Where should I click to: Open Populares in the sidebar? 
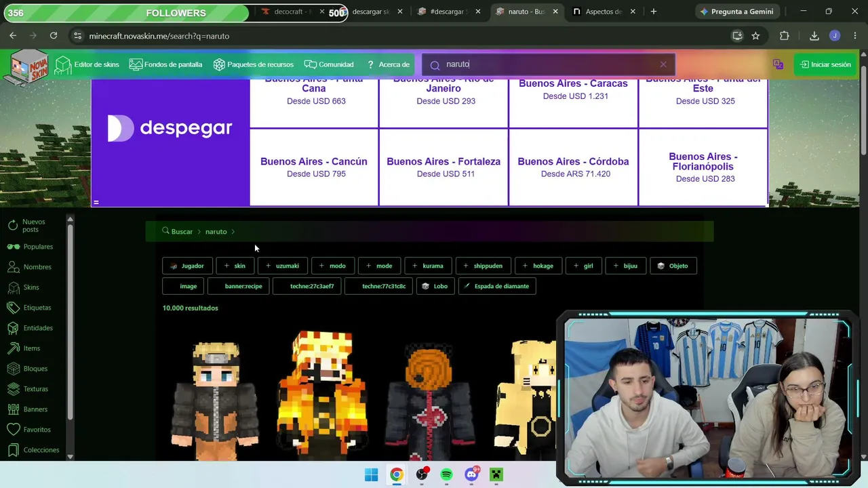[x=30, y=247]
